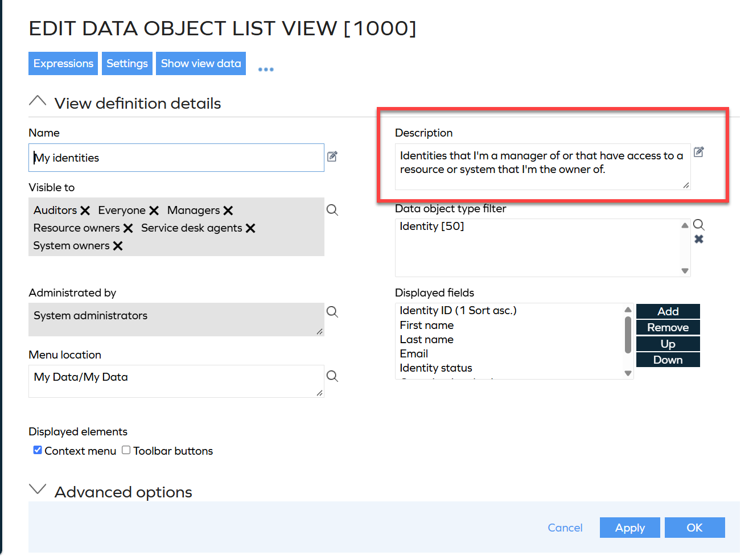Remove Resource owners from Visible to
The image size is (753, 560).
click(x=128, y=228)
